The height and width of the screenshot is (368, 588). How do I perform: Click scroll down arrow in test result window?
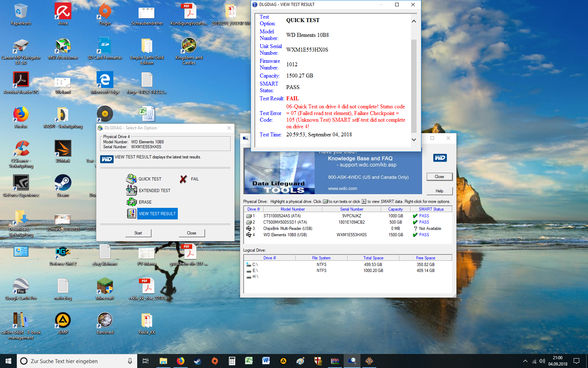(414, 139)
